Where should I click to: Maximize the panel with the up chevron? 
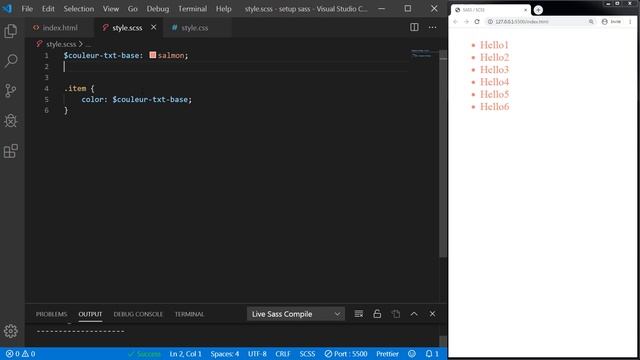pyautogui.click(x=414, y=314)
